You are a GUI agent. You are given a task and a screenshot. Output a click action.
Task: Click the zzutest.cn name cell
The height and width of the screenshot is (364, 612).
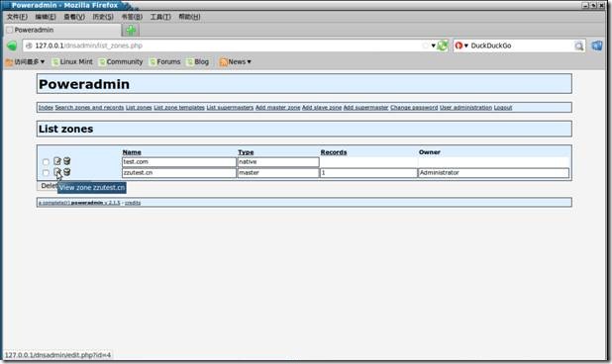[179, 173]
